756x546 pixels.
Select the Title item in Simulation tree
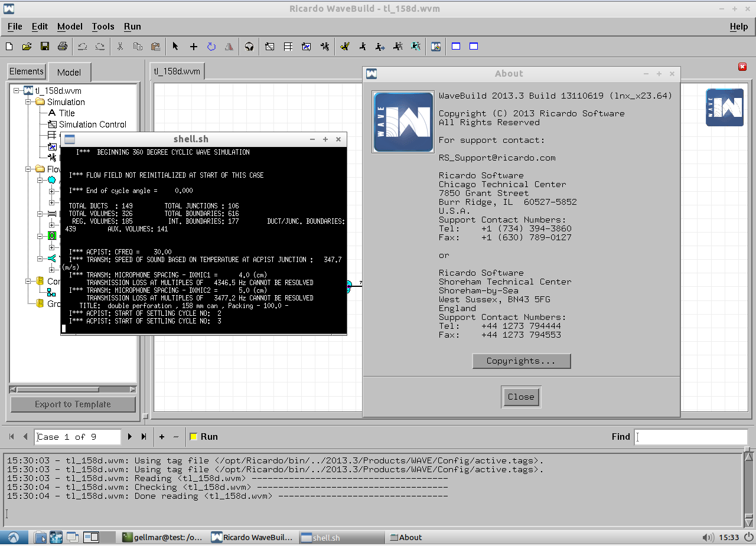click(67, 113)
